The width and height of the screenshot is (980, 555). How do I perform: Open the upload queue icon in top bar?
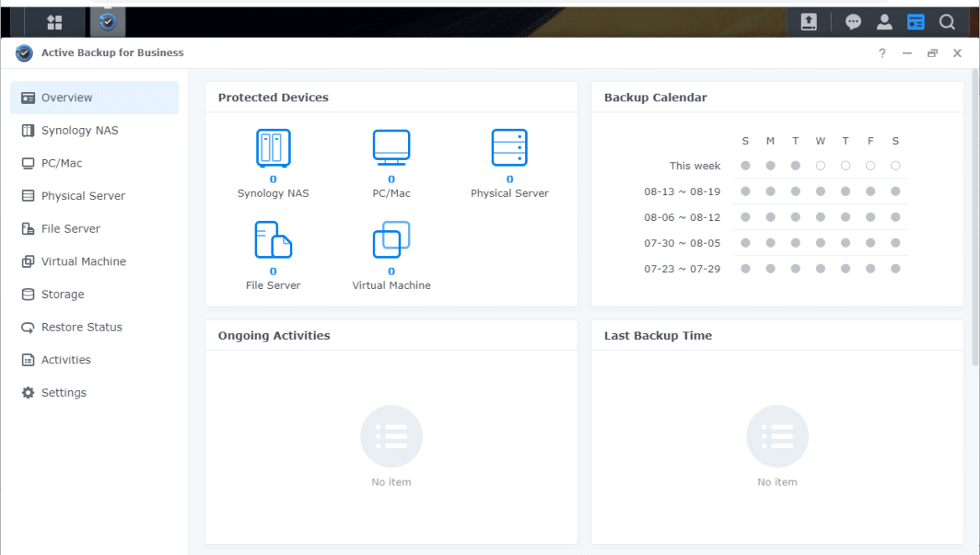point(809,23)
